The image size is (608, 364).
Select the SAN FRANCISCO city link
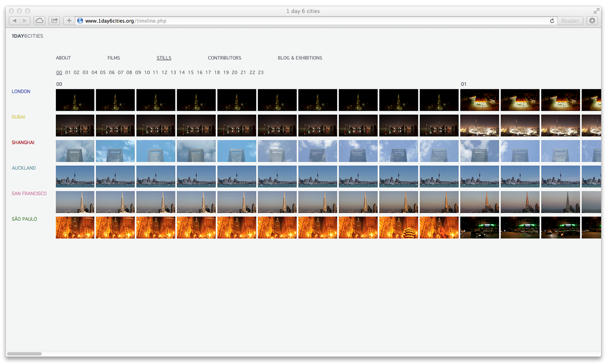click(x=29, y=194)
